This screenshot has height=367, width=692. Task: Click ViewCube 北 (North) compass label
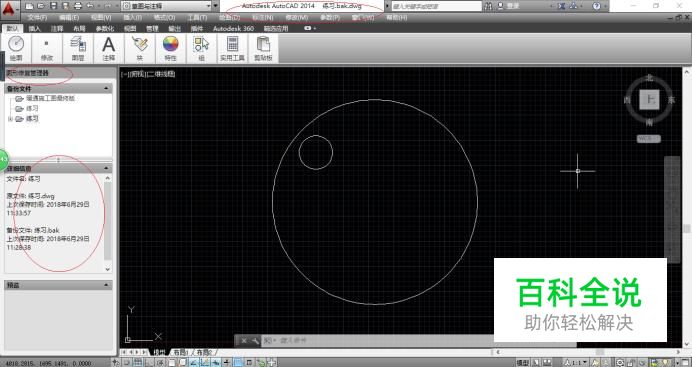point(649,78)
